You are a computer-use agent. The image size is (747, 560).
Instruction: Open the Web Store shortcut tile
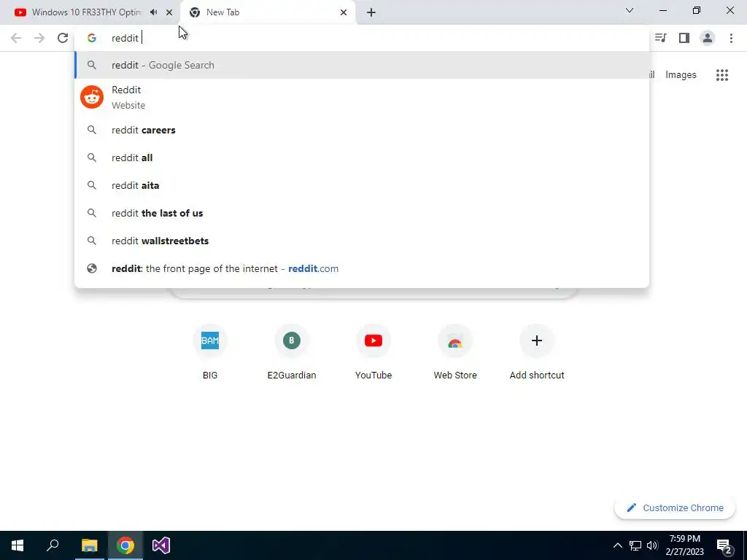point(455,352)
